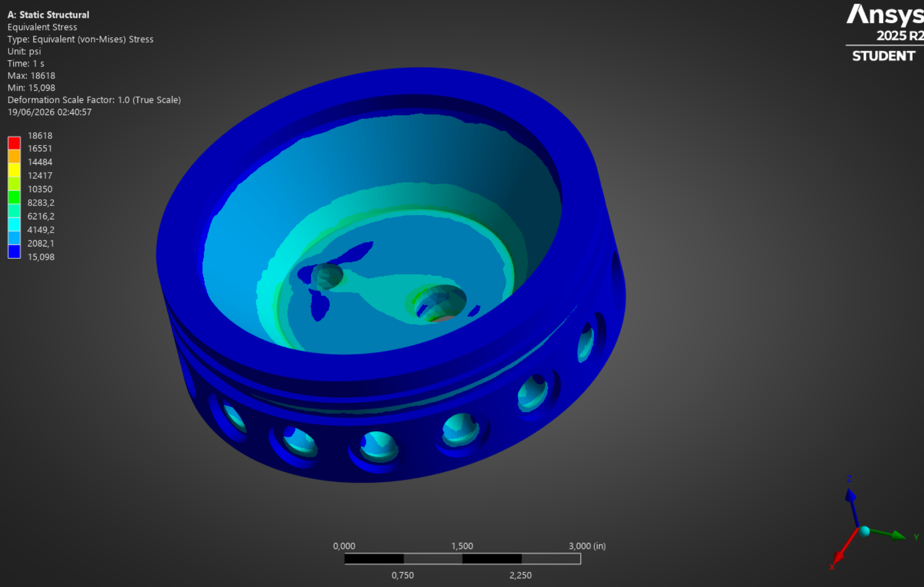The image size is (924, 587).
Task: Click the legend value 8283,2
Action: pyautogui.click(x=41, y=203)
